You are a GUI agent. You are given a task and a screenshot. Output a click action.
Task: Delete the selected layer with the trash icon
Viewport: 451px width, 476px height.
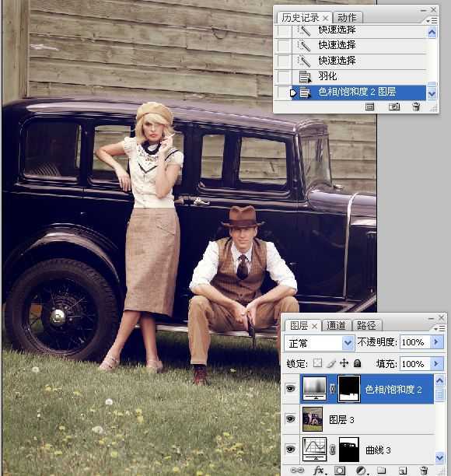(x=425, y=471)
